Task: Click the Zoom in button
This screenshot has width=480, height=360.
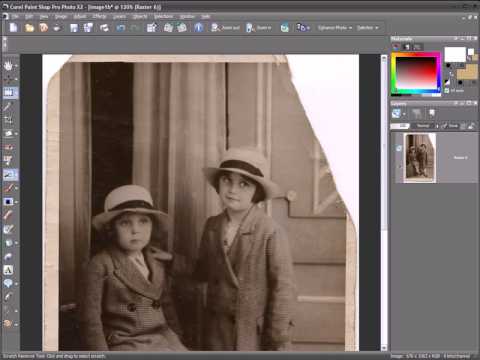Action: (x=258, y=28)
